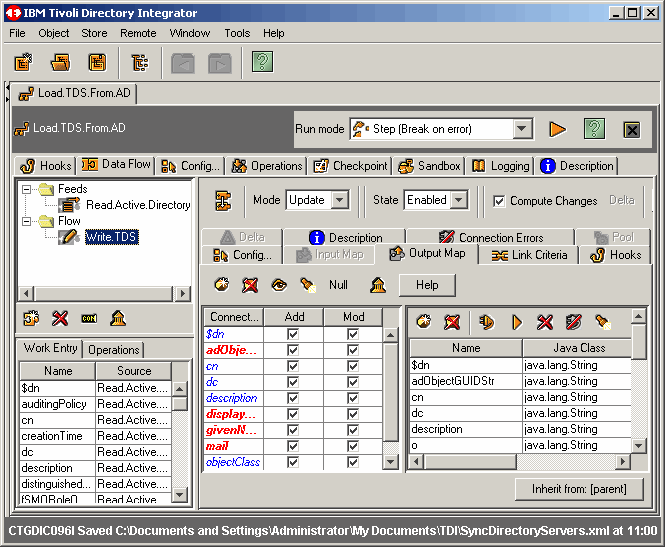Viewport: 665px width, 547px height.
Task: Click the orange Run AssemblyLine play icon
Action: click(558, 129)
